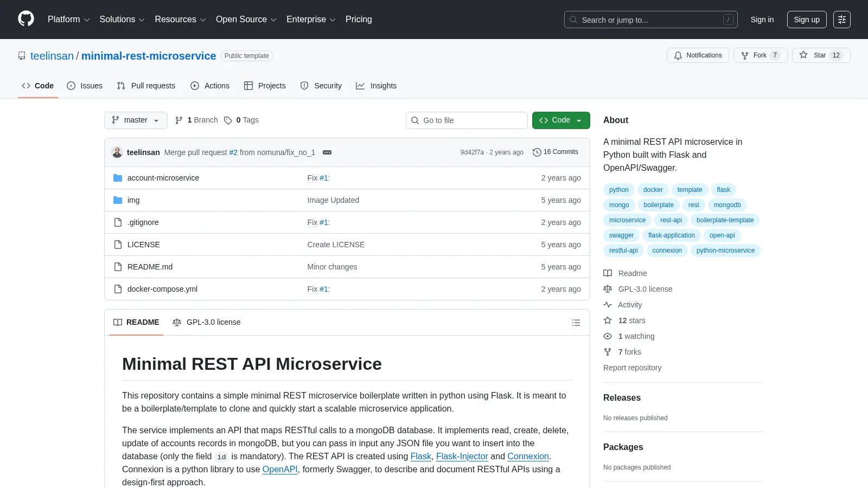Select the mongodb topic tag
This screenshot has height=488, width=868.
click(x=727, y=205)
